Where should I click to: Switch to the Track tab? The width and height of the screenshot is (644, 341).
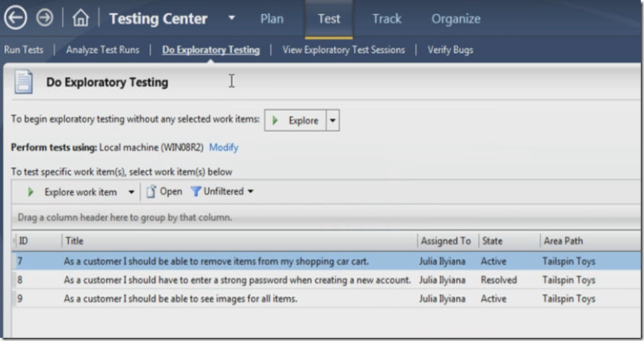387,19
